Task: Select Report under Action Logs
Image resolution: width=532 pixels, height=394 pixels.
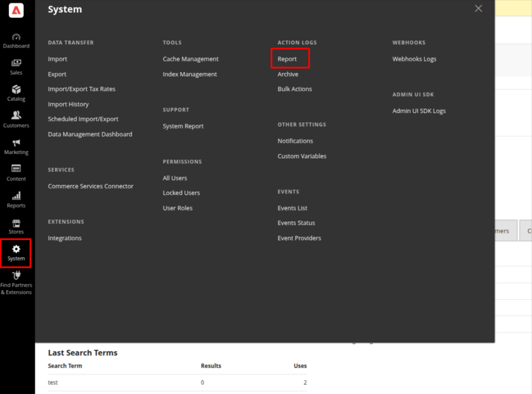Action: (287, 59)
